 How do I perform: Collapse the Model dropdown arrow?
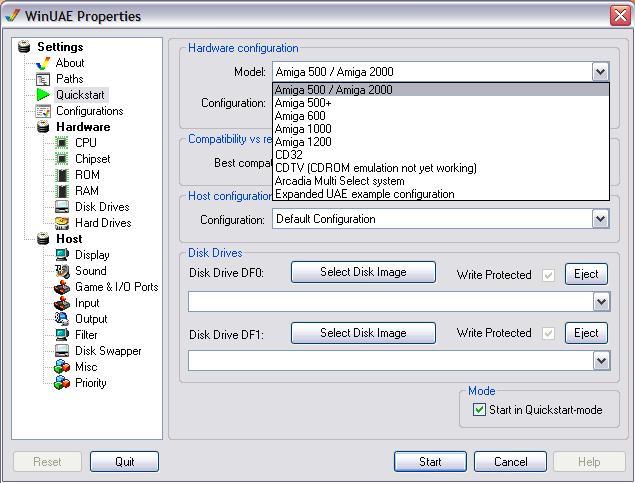point(600,72)
